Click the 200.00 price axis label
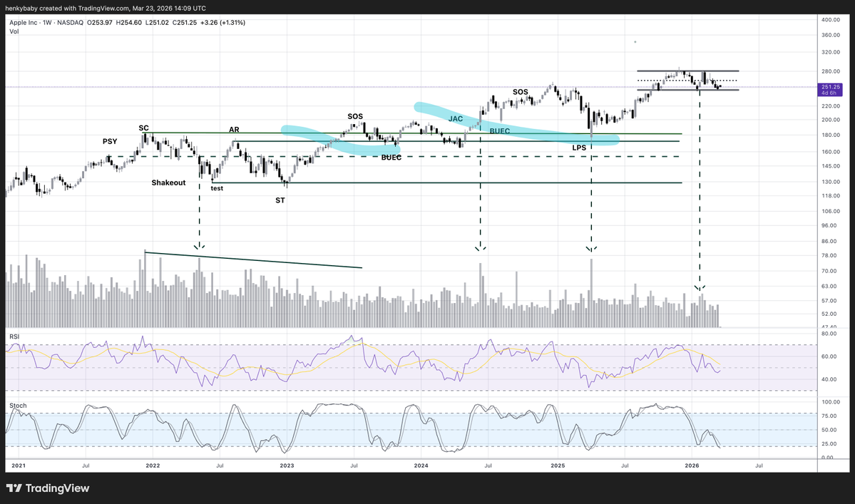Viewport: 855px width, 504px height. [831, 120]
